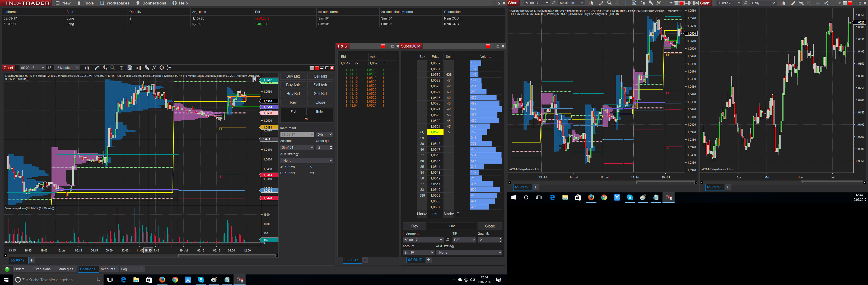This screenshot has height=285, width=868.
Task: Open SuperDOM ATM Strategy dropdown
Action: pos(469,252)
